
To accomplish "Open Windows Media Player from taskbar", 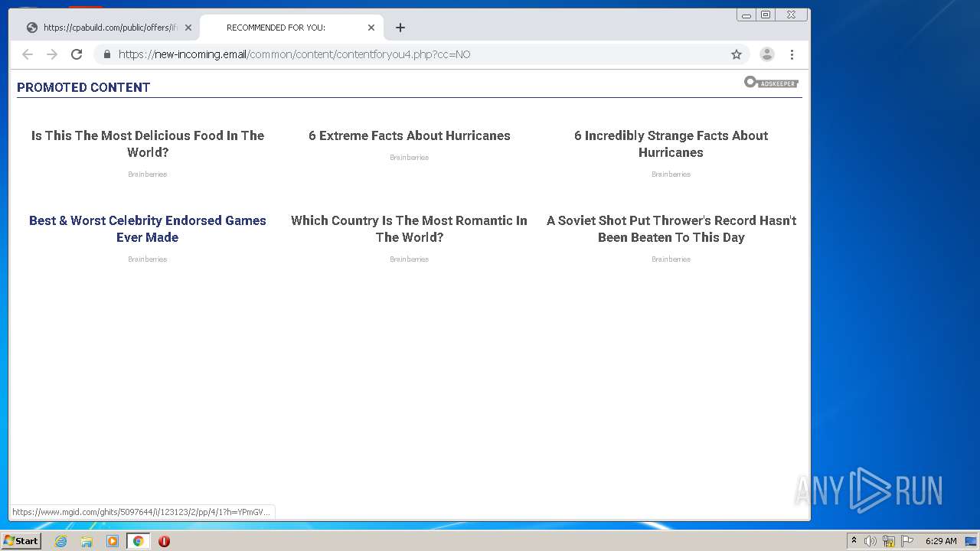I will tap(113, 541).
